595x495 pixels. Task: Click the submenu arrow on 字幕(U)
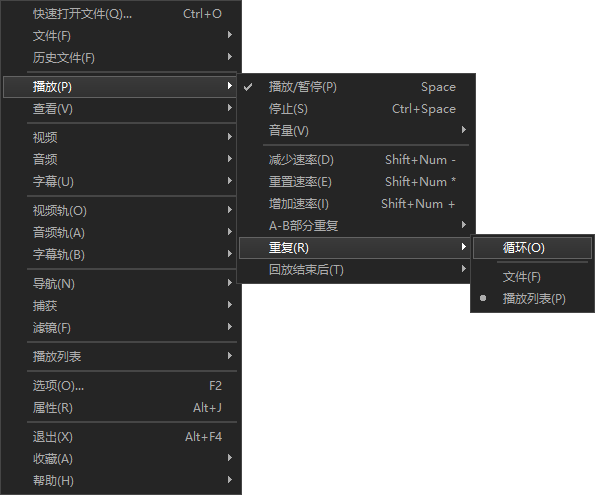click(230, 180)
